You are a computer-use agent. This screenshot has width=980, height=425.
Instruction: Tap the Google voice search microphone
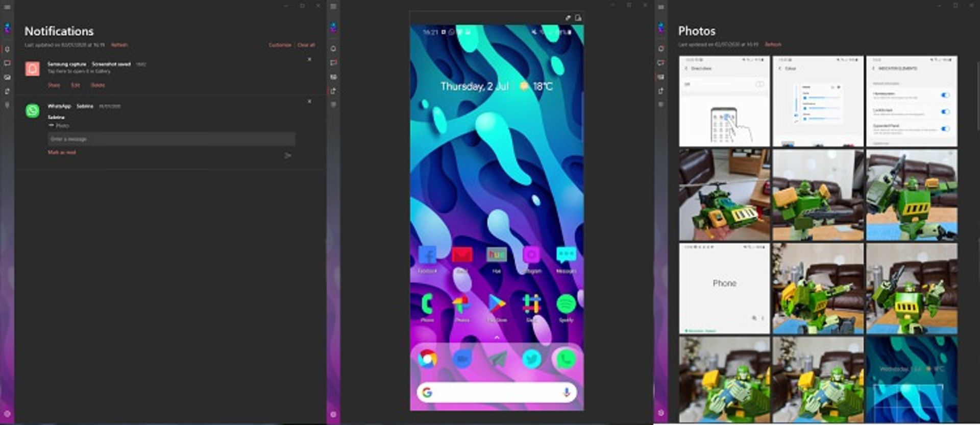pyautogui.click(x=566, y=392)
